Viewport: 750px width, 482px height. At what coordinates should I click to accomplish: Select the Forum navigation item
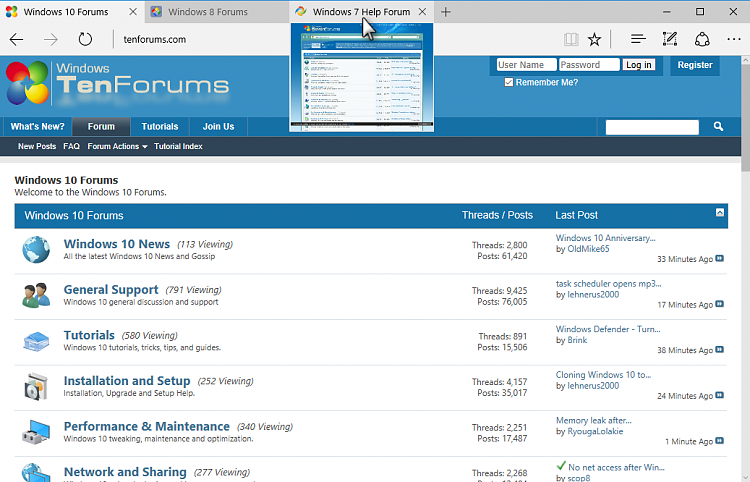[x=101, y=127]
